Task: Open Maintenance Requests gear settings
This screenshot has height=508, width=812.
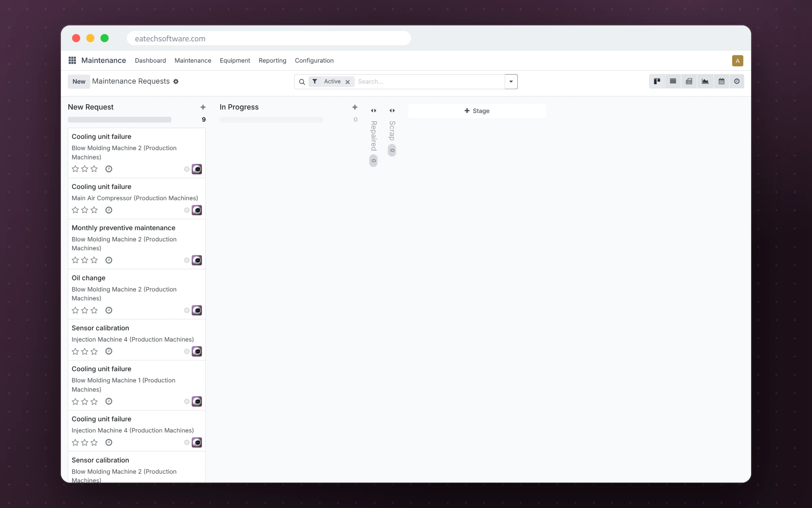Action: pyautogui.click(x=176, y=81)
